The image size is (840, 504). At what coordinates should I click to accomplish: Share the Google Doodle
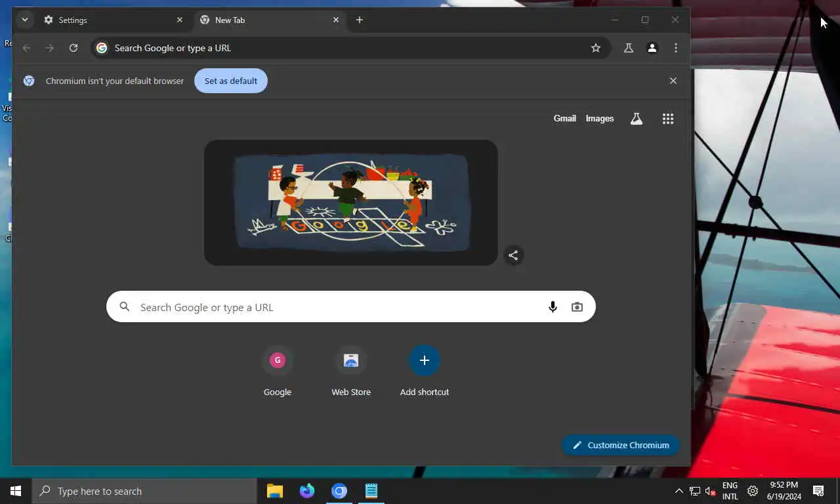click(x=514, y=256)
